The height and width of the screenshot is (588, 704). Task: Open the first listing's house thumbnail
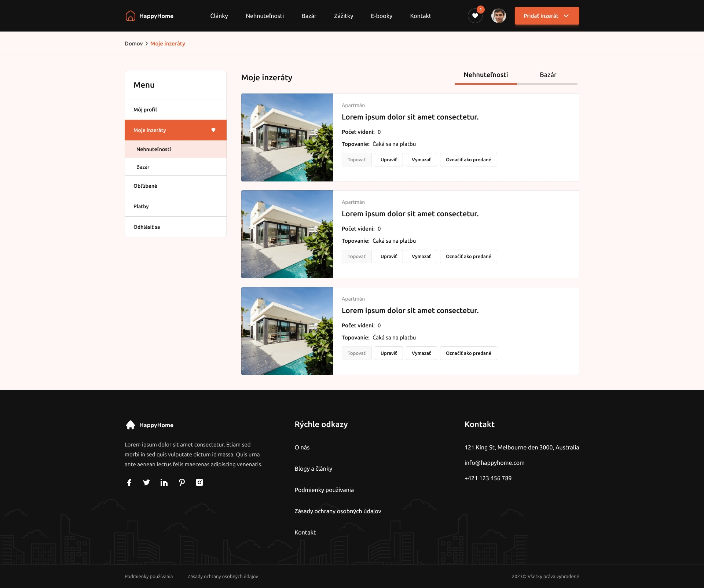point(287,137)
